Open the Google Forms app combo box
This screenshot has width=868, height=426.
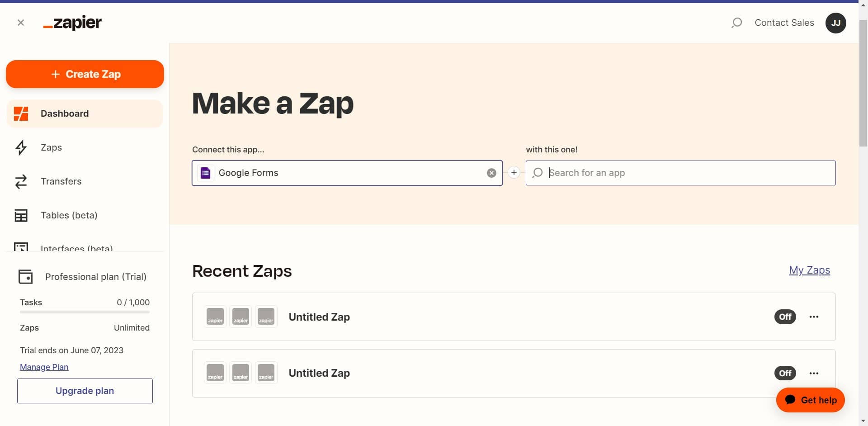[x=344, y=173]
